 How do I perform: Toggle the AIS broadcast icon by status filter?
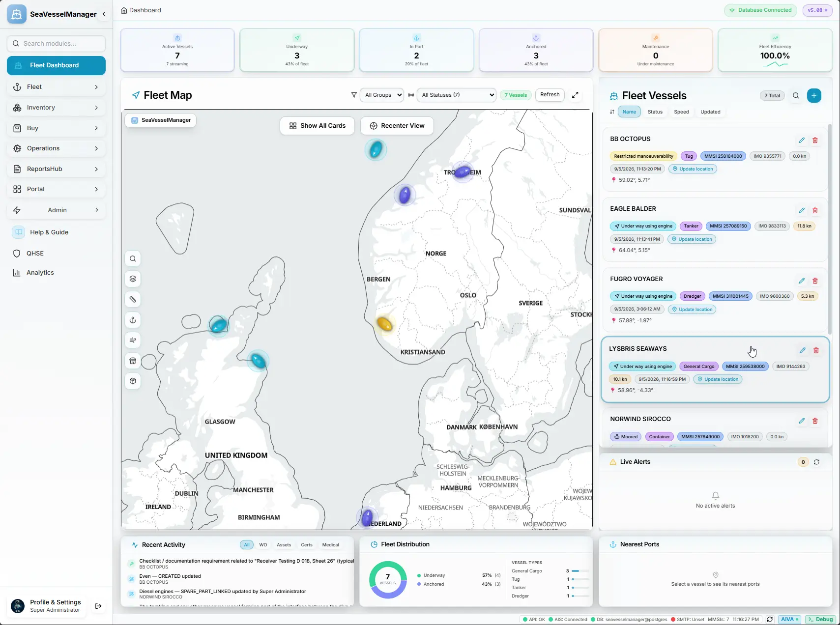point(411,95)
